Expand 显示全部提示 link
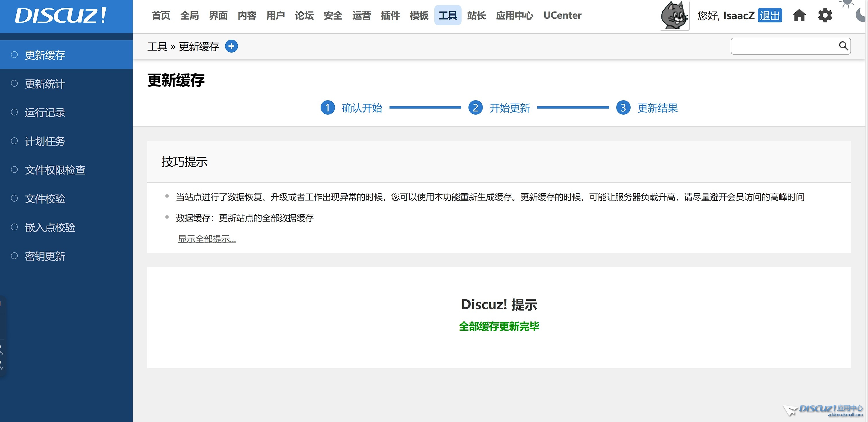Screen dimensions: 868x422 [207, 239]
